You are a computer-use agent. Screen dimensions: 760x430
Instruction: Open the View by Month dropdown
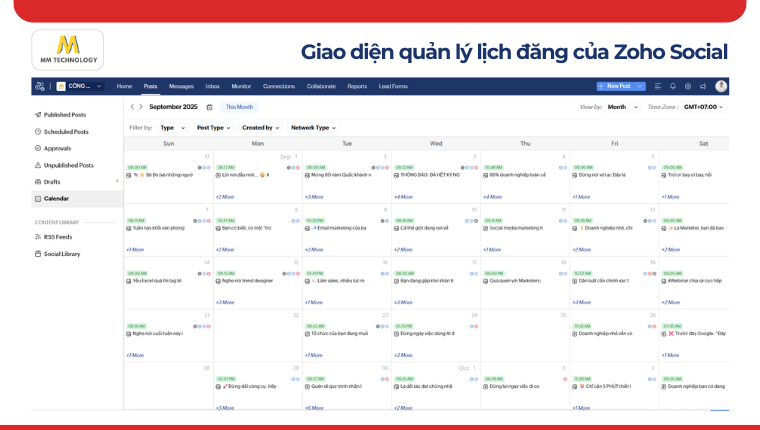coord(623,107)
